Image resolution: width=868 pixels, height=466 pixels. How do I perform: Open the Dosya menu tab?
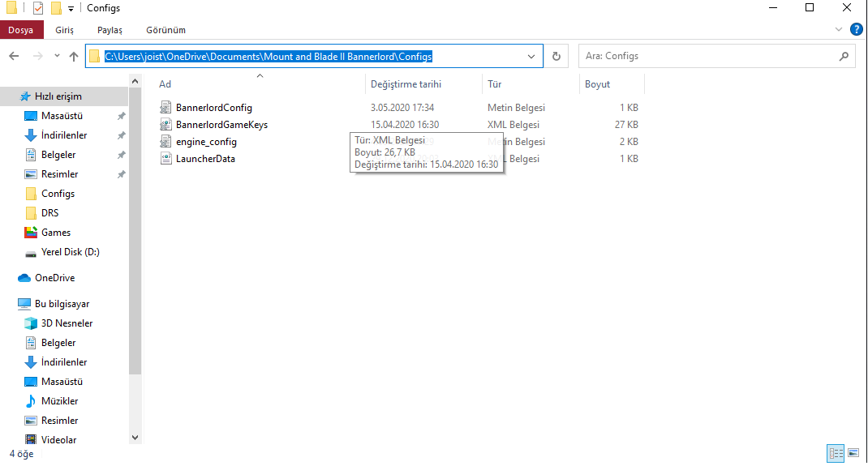click(x=22, y=30)
